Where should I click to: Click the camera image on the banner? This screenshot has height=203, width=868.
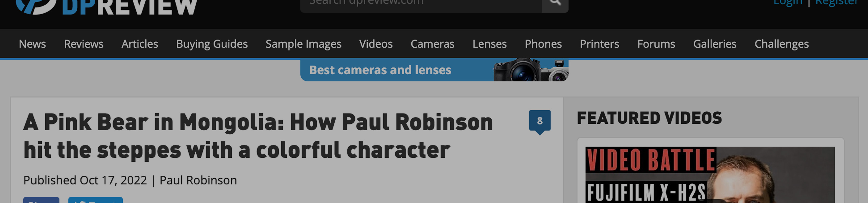pyautogui.click(x=531, y=70)
